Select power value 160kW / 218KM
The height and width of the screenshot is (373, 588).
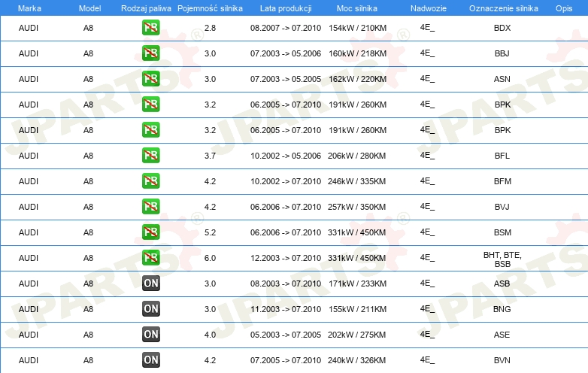click(x=357, y=53)
